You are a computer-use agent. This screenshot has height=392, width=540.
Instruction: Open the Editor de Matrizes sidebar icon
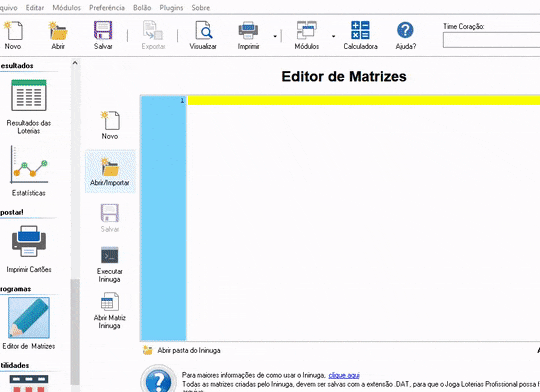29,318
